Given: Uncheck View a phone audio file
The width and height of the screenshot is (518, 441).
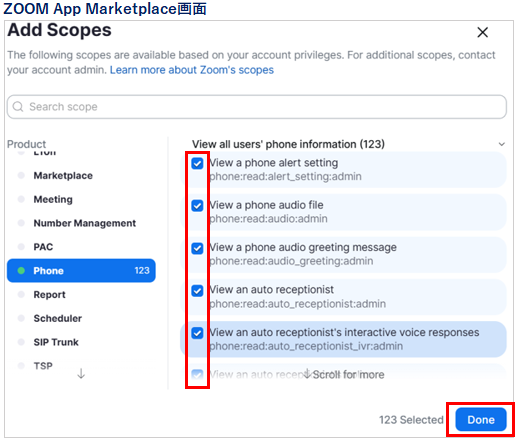Looking at the screenshot, I should click(x=197, y=206).
